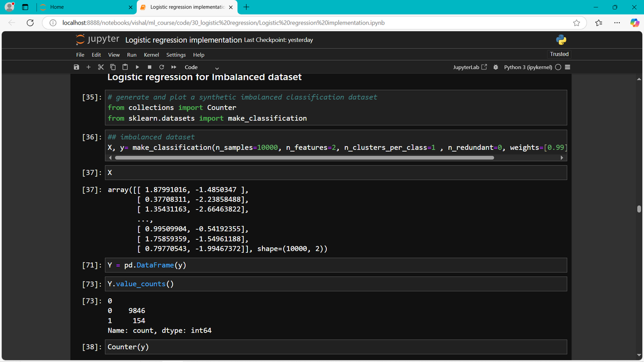644x362 pixels.
Task: Close the Home browser tab
Action: [x=130, y=7]
